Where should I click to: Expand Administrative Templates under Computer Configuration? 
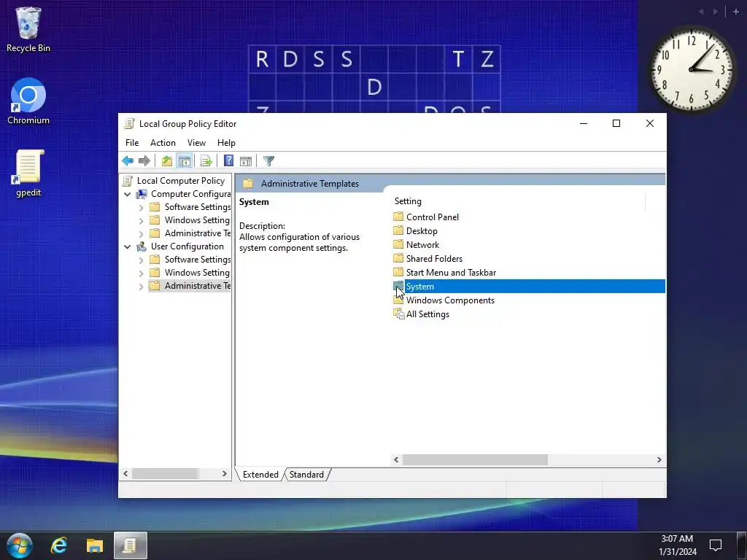tap(141, 234)
